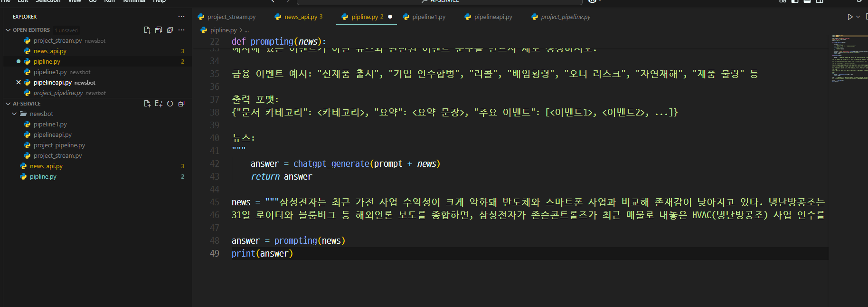This screenshot has height=307, width=868.
Task: Run the Python file with play icon
Action: tap(850, 17)
